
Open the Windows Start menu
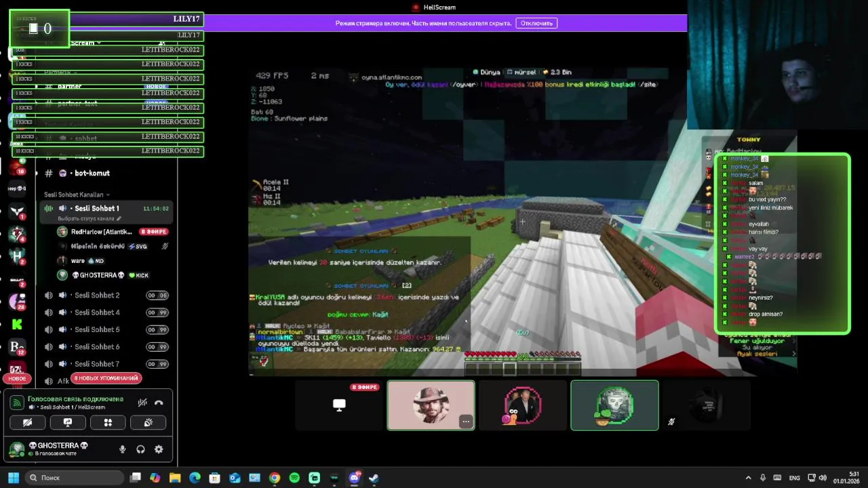[13, 478]
